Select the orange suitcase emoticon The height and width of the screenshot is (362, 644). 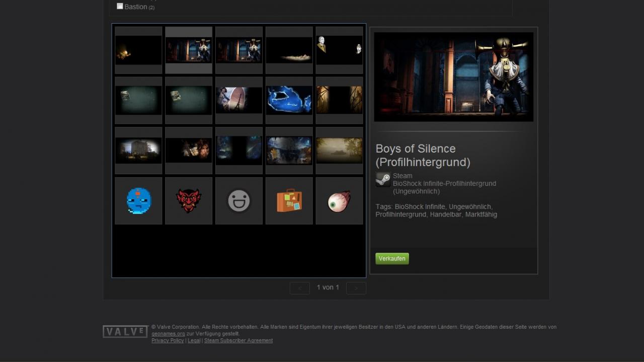pos(289,201)
